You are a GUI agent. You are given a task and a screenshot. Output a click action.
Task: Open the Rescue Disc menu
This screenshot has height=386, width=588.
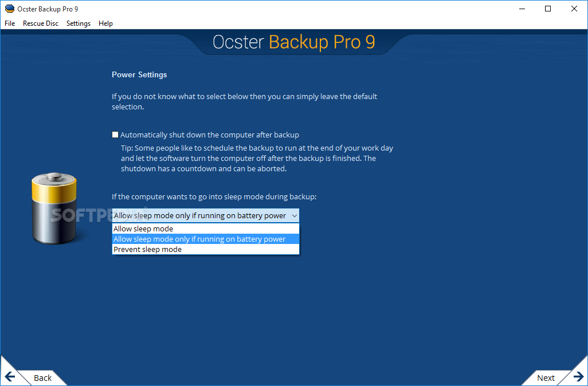41,23
